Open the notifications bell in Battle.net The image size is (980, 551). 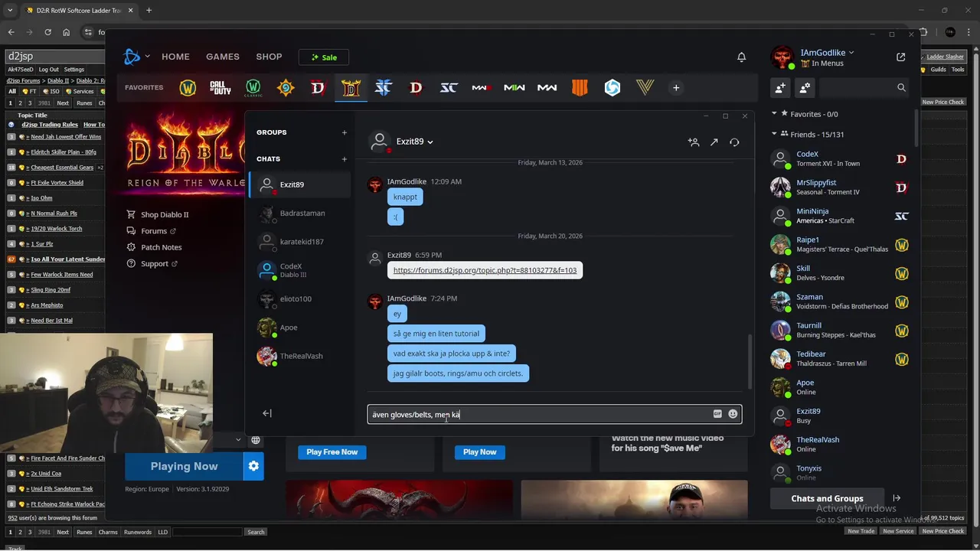pos(741,57)
